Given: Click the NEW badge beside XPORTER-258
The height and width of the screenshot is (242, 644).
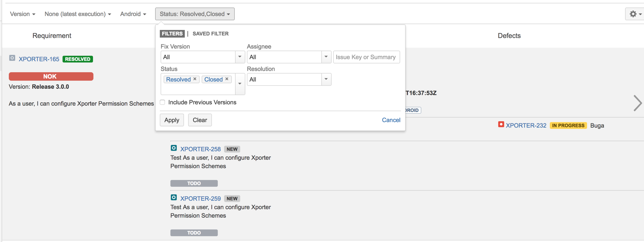Looking at the screenshot, I should [232, 149].
